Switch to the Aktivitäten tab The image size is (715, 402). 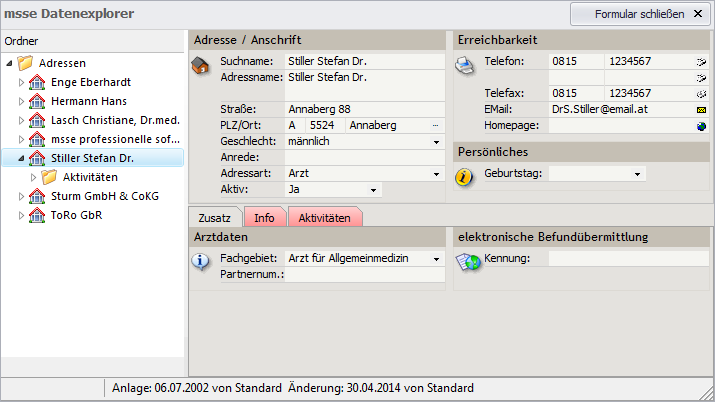click(325, 217)
